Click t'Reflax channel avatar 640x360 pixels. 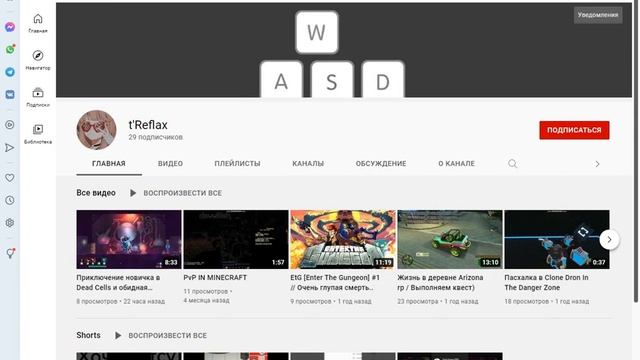pos(96,130)
